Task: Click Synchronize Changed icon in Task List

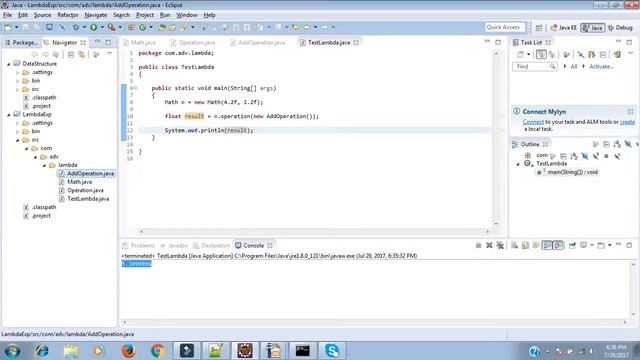Action: [617, 54]
